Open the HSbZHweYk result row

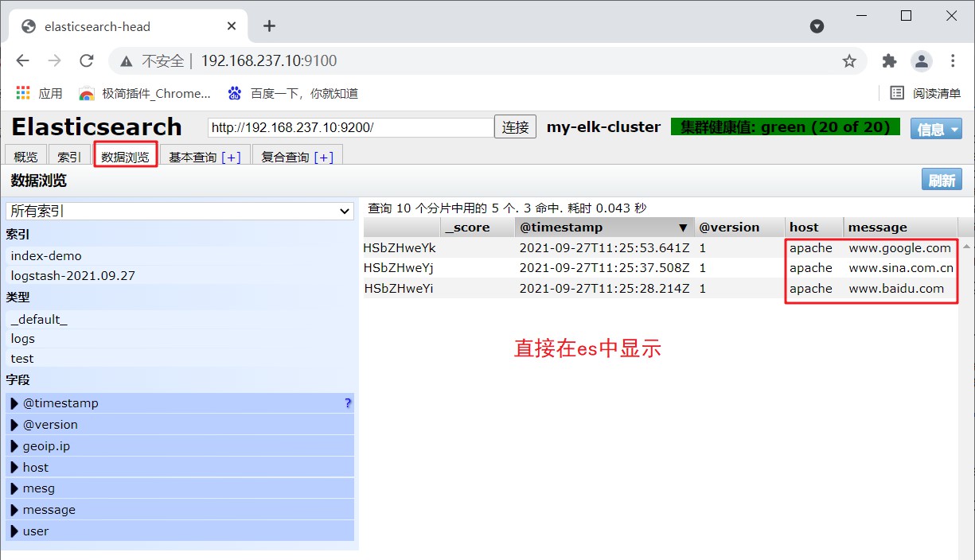coord(400,248)
